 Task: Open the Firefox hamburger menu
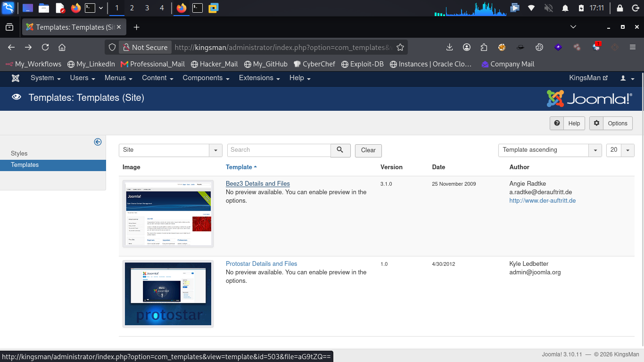click(x=633, y=47)
